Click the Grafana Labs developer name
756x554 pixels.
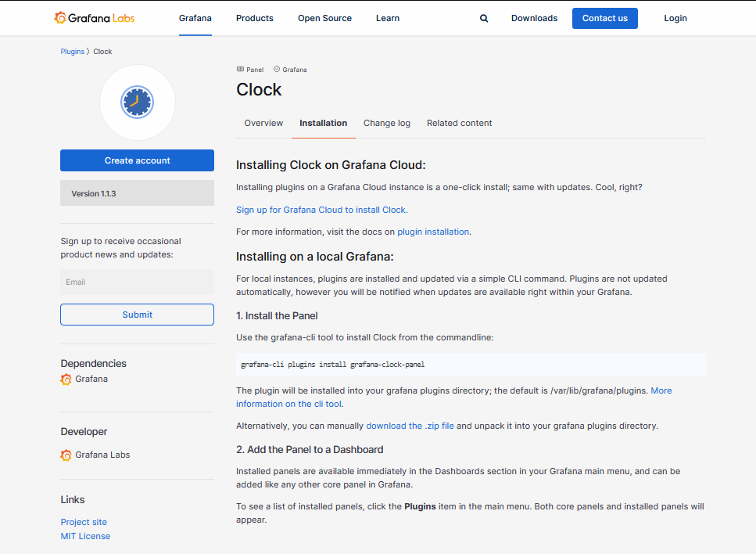[x=102, y=455]
